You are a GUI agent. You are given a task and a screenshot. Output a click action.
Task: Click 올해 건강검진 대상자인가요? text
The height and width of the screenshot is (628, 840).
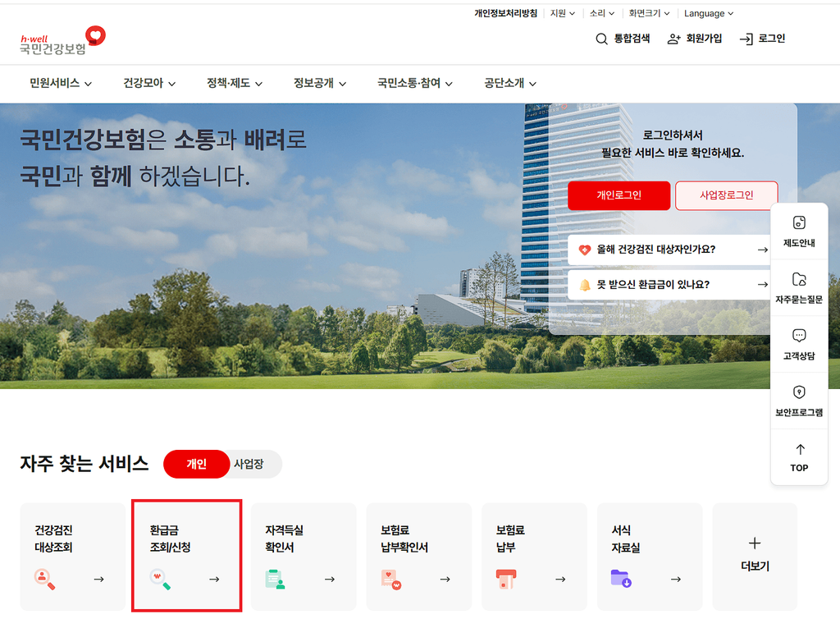coord(655,250)
